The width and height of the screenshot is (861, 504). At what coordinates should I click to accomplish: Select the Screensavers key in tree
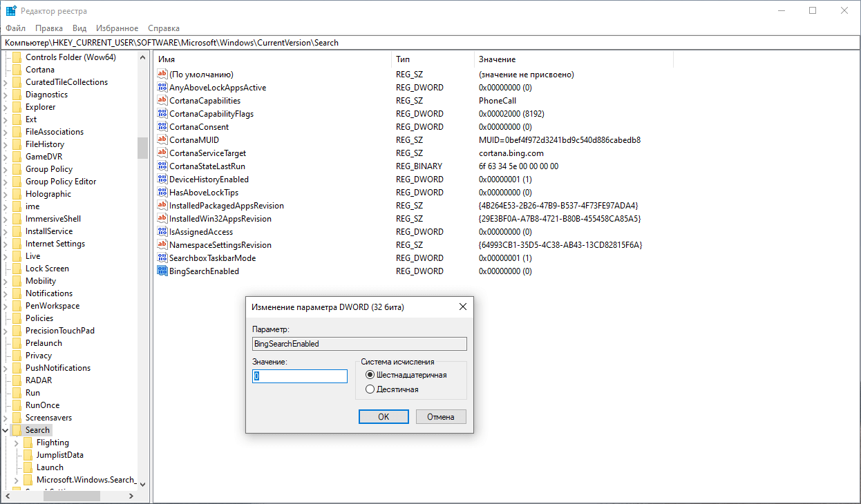[48, 418]
